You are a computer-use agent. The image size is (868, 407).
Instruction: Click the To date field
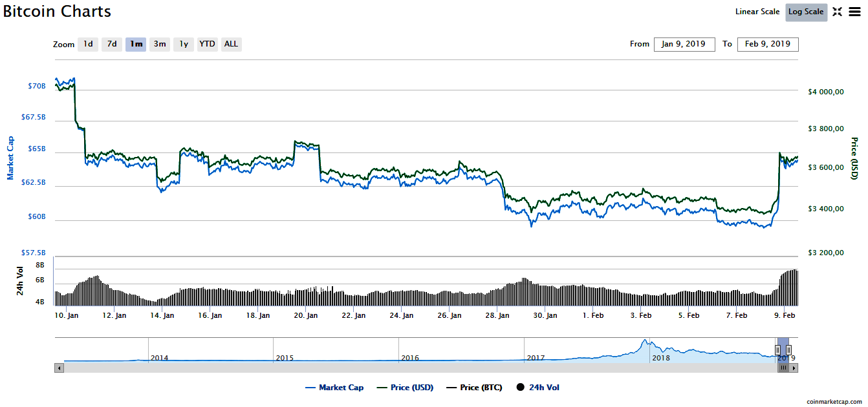point(768,44)
